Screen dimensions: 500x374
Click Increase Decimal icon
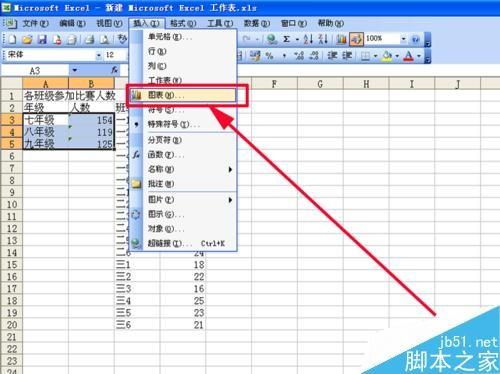299,56
